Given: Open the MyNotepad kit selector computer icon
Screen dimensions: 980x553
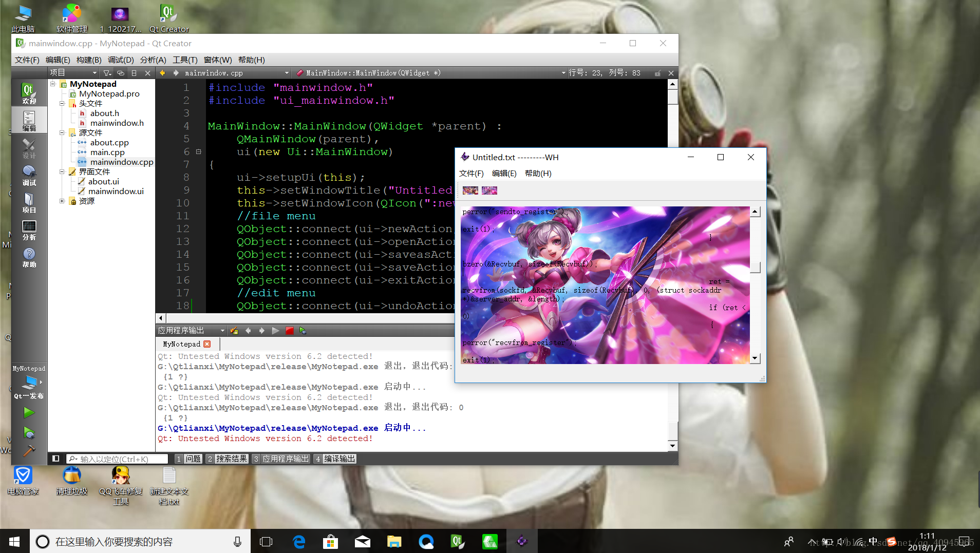Looking at the screenshot, I should (x=29, y=383).
